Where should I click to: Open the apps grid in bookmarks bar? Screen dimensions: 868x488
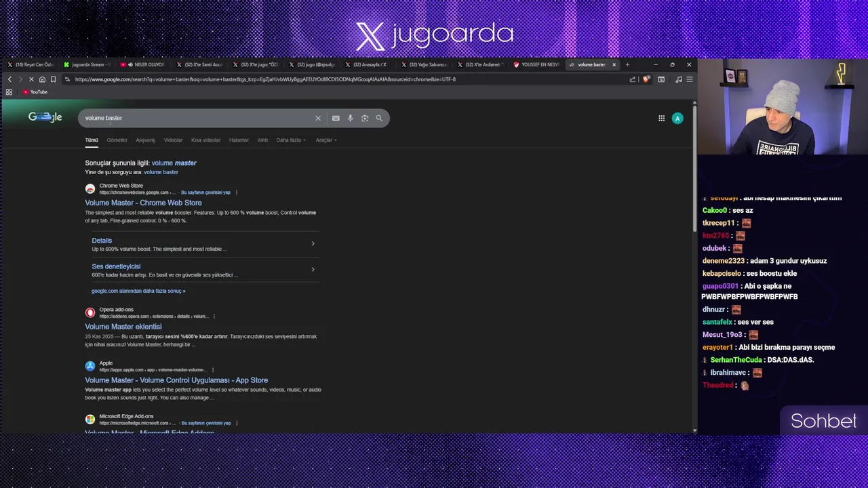tap(9, 92)
